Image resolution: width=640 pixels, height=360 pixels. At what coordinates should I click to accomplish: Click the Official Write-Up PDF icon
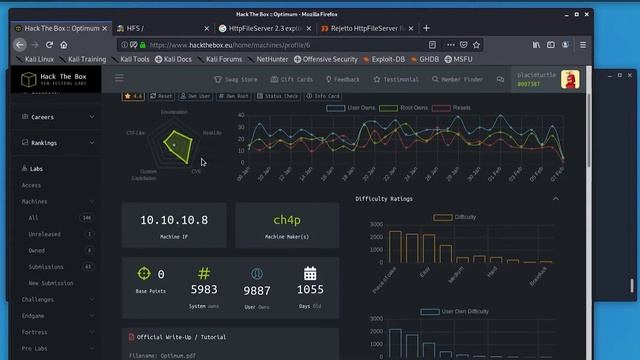(x=131, y=337)
